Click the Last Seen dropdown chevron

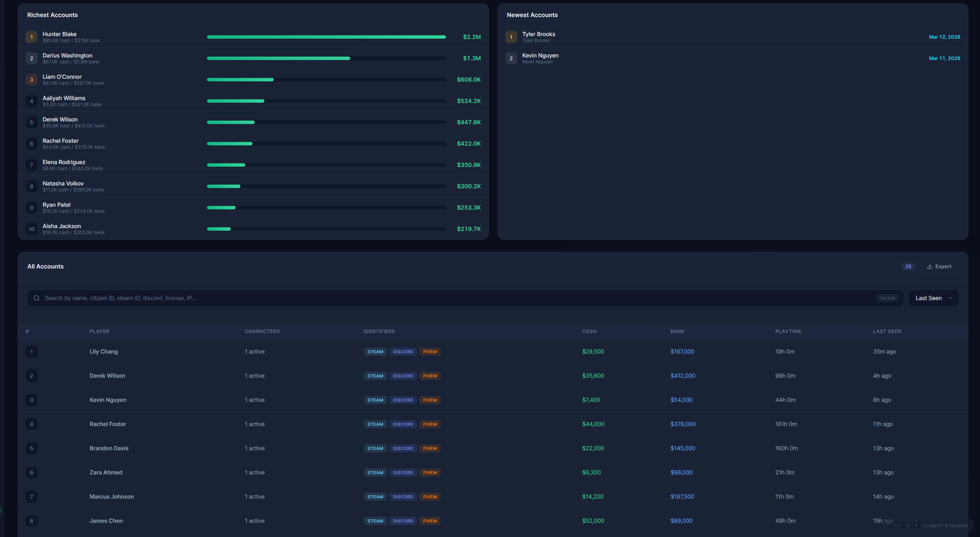(x=951, y=298)
